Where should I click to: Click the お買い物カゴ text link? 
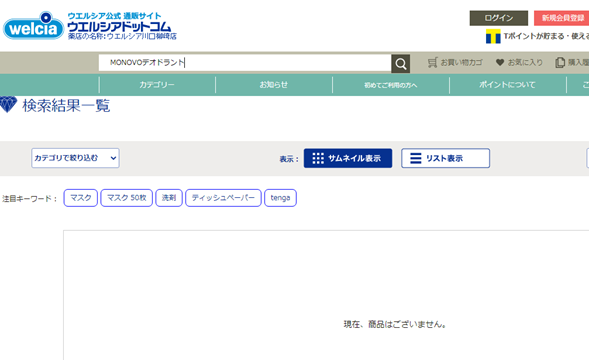[462, 62]
